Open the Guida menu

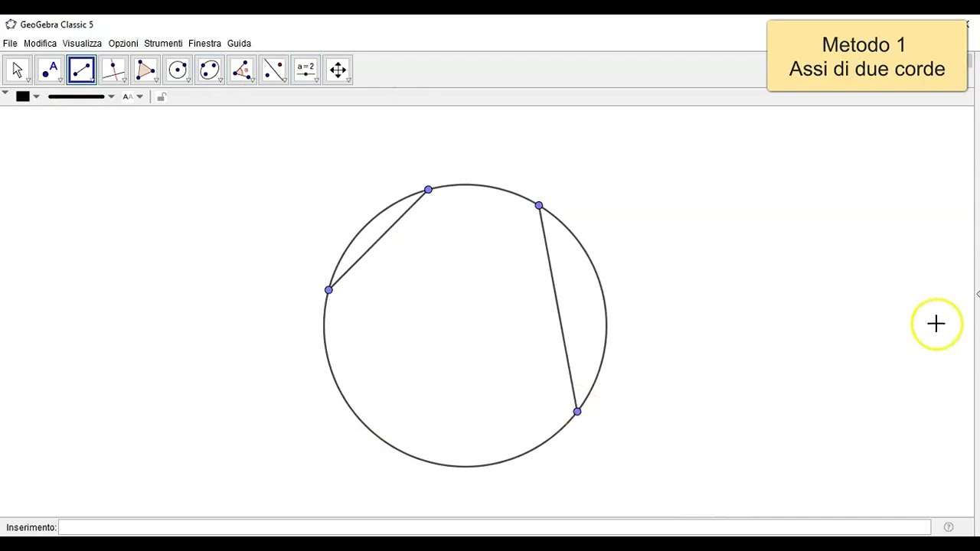(239, 44)
